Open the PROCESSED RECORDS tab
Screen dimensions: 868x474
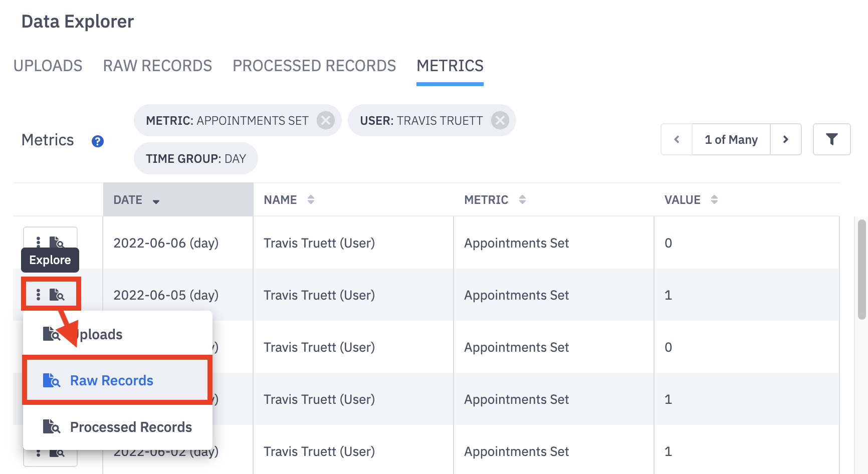coord(314,66)
